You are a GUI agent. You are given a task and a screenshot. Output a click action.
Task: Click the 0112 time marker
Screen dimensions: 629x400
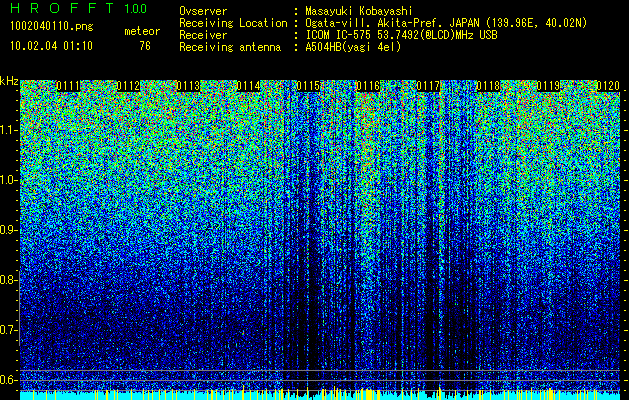coord(128,86)
